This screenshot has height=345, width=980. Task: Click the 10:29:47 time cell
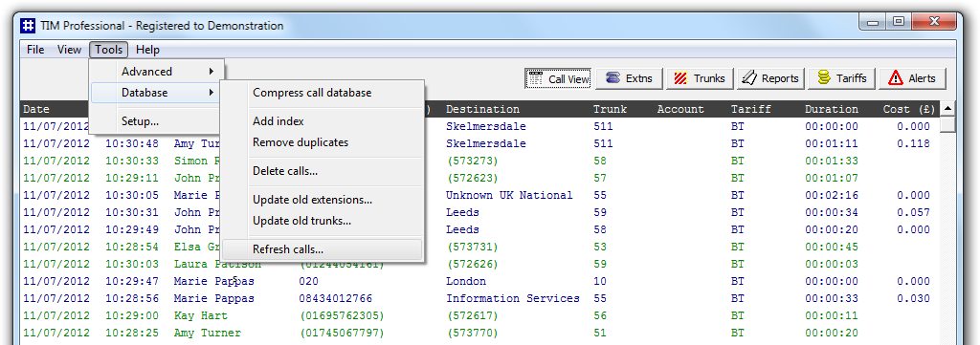click(132, 281)
